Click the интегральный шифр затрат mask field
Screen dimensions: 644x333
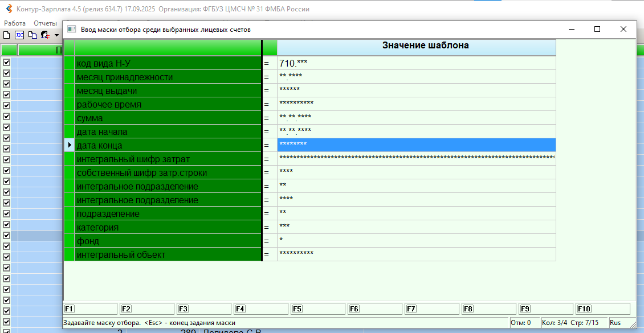click(416, 159)
